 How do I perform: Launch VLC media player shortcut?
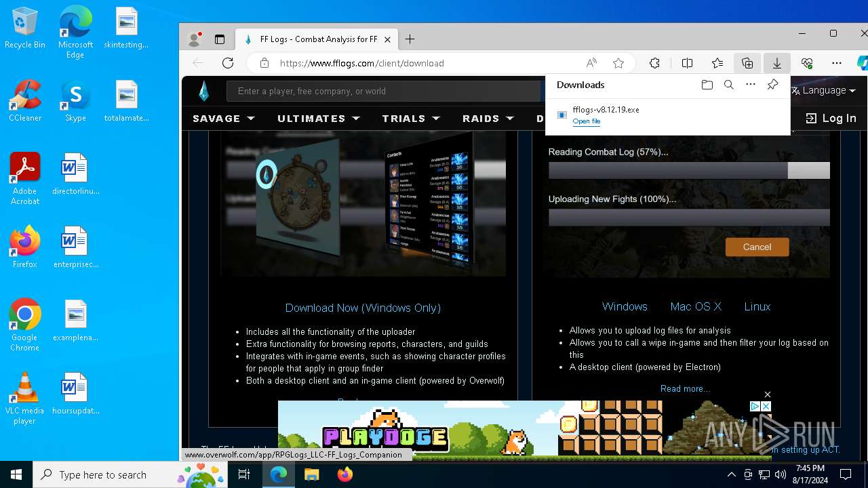point(25,399)
